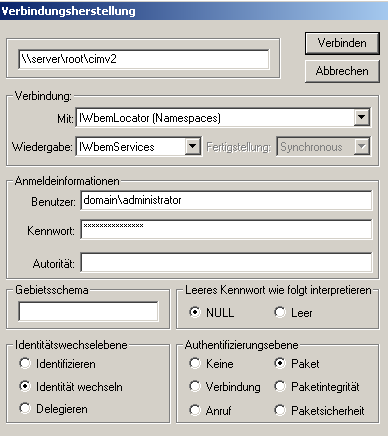Cancel with the Abbrechen button

[x=342, y=71]
